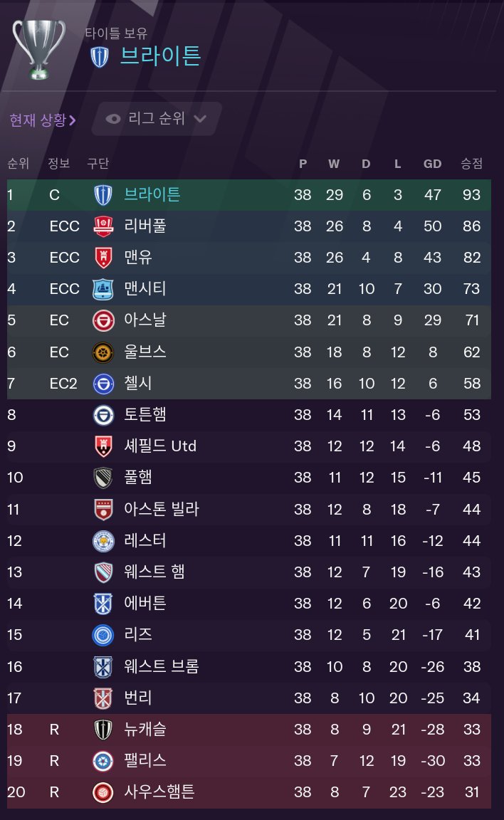Click Man City's light blue badge
Screen dimensions: 504x820
pyautogui.click(x=103, y=289)
